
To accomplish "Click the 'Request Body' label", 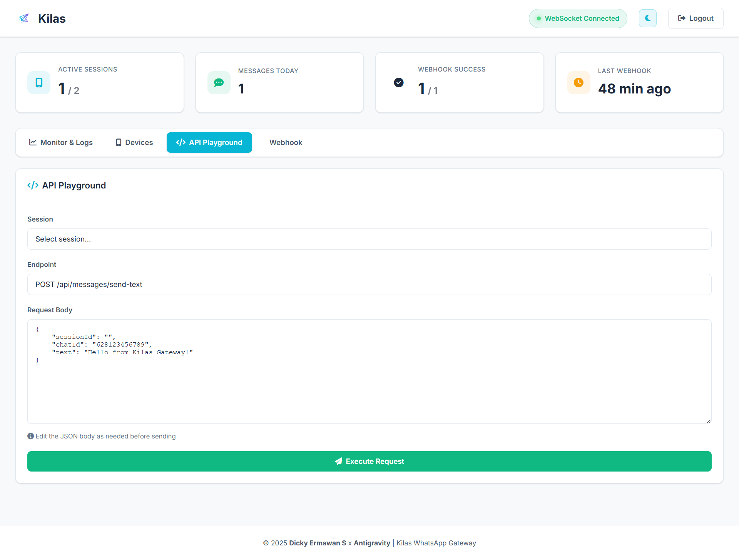I will tap(50, 310).
